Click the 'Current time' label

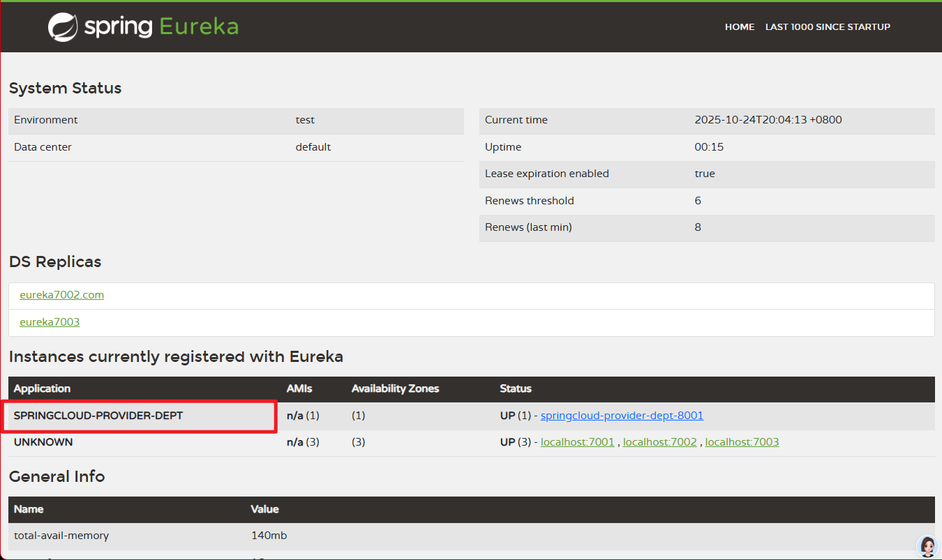pyautogui.click(x=516, y=120)
